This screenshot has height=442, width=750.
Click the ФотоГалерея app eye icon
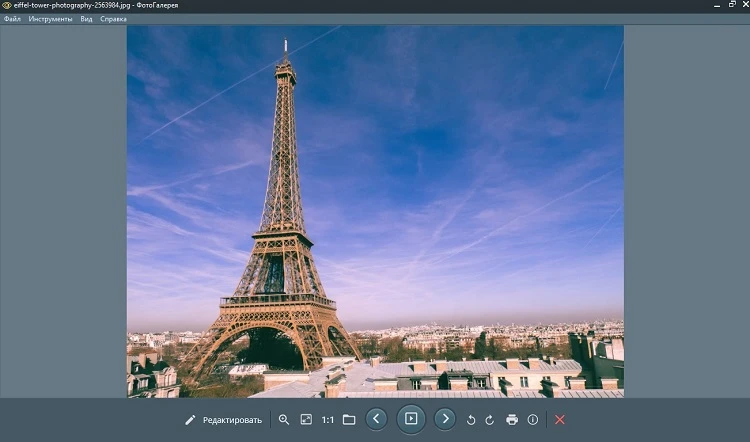click(x=6, y=6)
